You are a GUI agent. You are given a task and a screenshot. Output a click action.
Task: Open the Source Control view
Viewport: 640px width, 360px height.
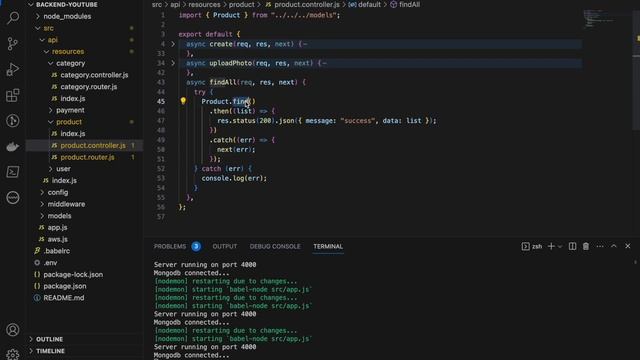coord(13,43)
